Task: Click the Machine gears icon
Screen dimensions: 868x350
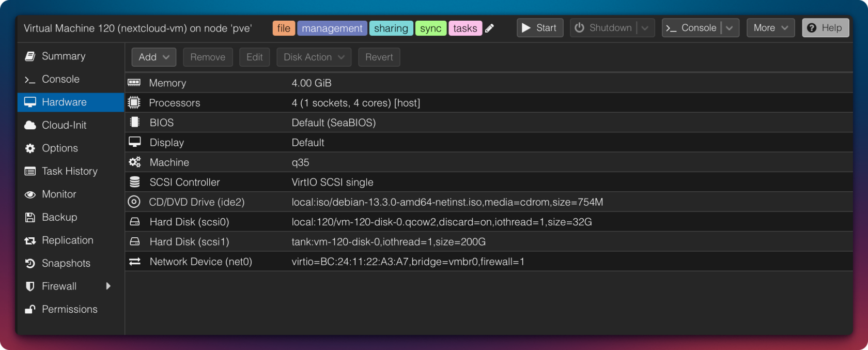Action: (x=135, y=162)
